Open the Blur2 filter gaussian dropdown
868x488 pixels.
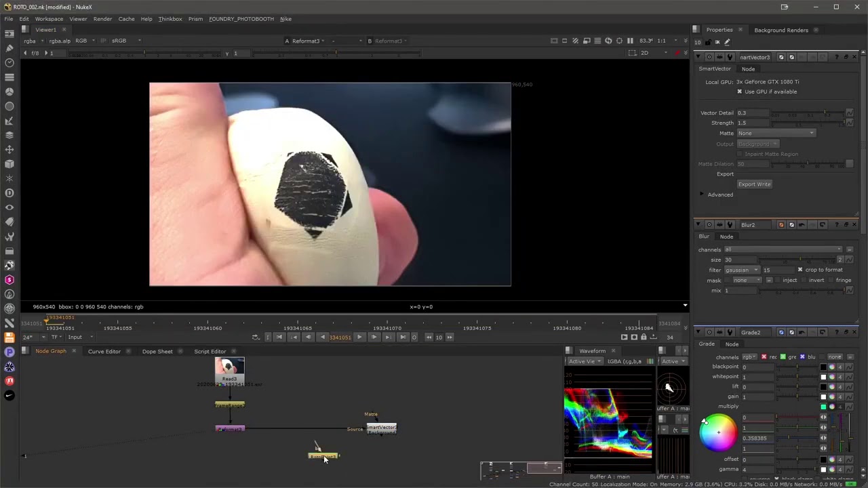pos(741,270)
